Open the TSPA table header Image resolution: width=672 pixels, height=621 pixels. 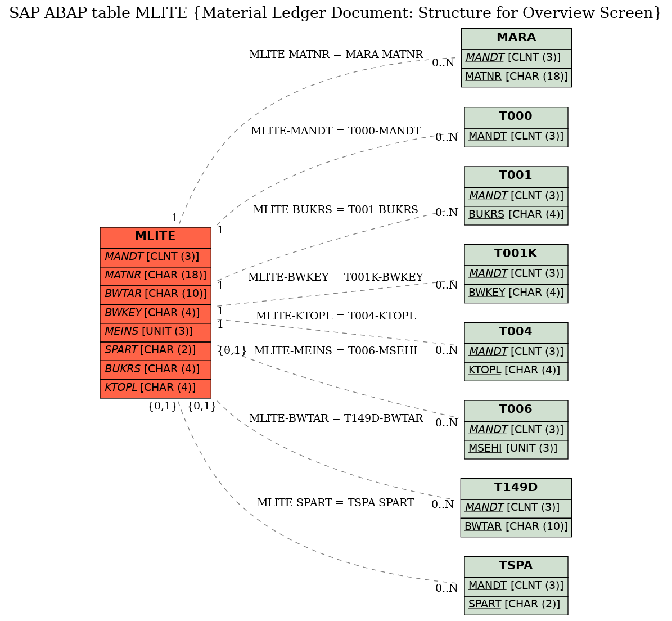point(516,566)
